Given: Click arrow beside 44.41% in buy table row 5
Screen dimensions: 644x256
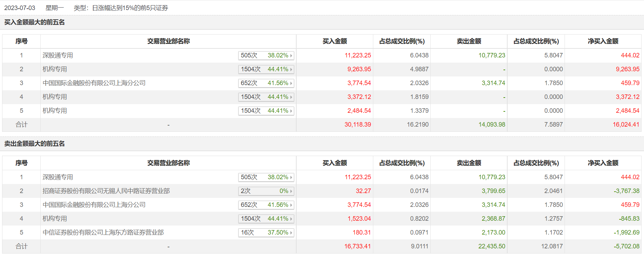Looking at the screenshot, I should tap(291, 111).
